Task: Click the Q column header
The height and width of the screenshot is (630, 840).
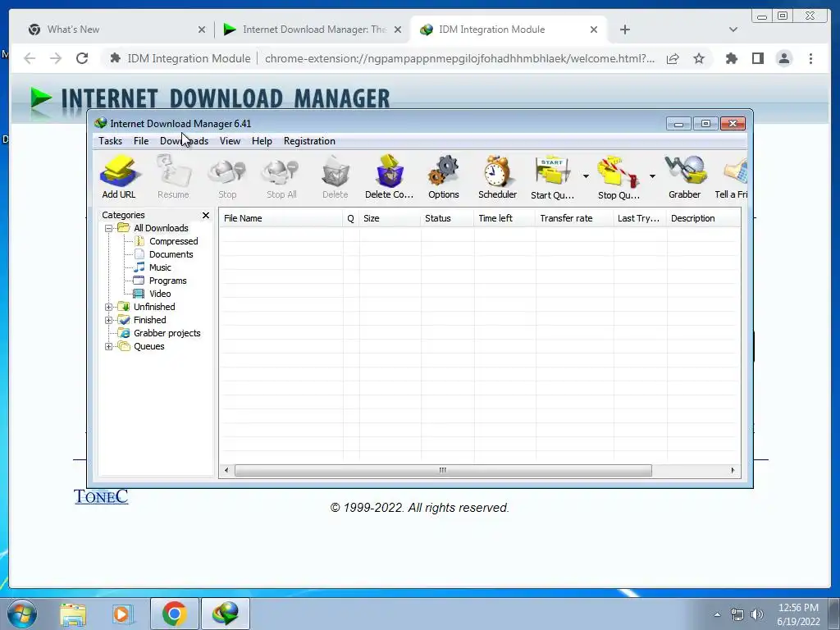Action: [351, 218]
